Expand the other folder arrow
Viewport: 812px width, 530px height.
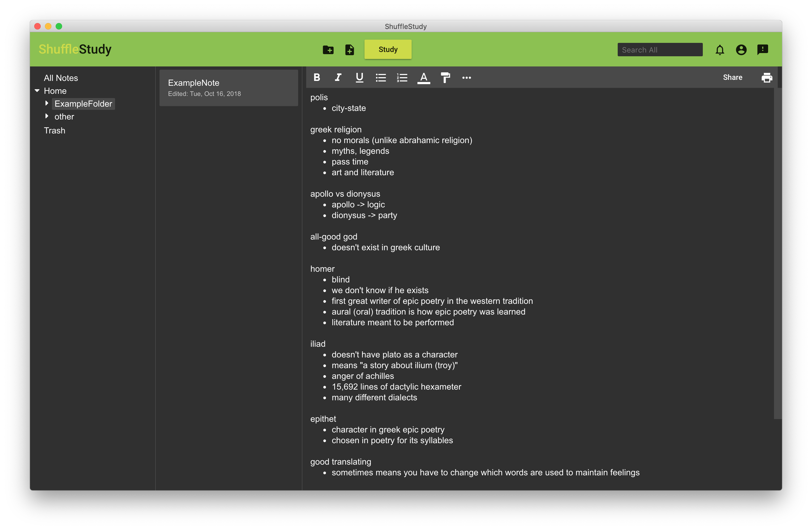(x=47, y=116)
